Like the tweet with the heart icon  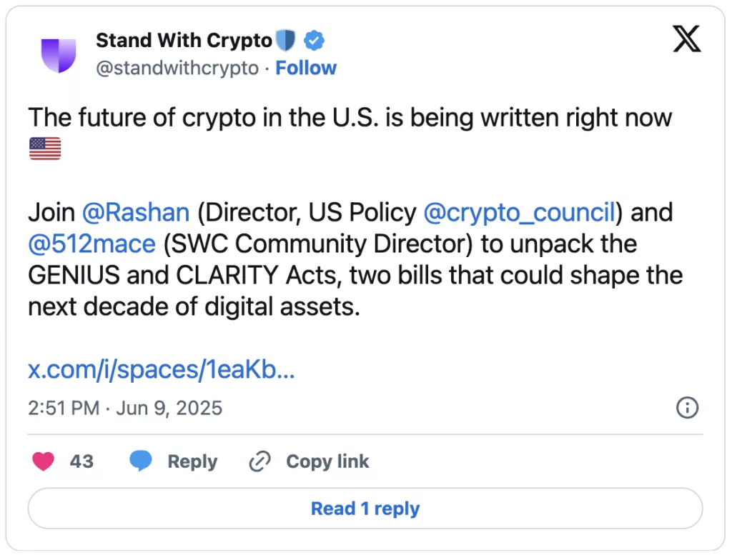[x=44, y=461]
